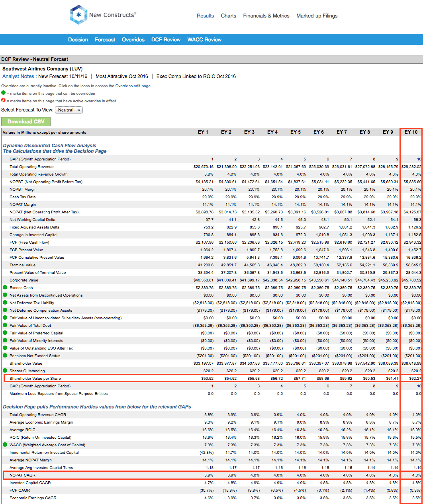
Task: Select the $2,898.78 NOPAT value
Action: 205,212
